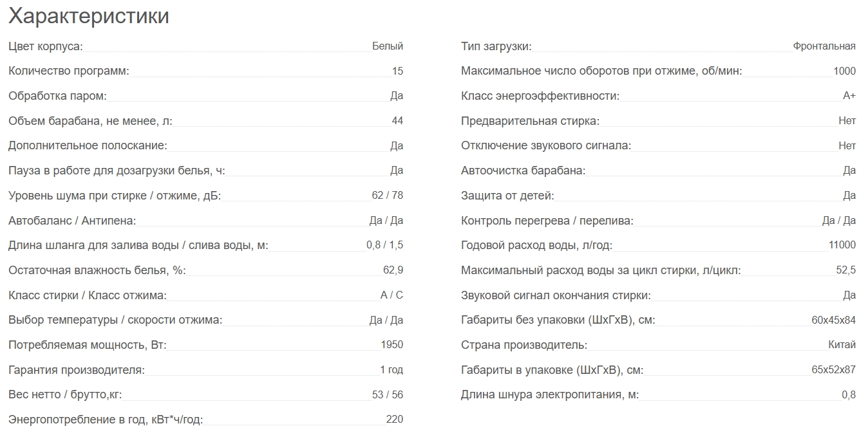Click the Потребляемая мощность value 1950

pos(392,345)
